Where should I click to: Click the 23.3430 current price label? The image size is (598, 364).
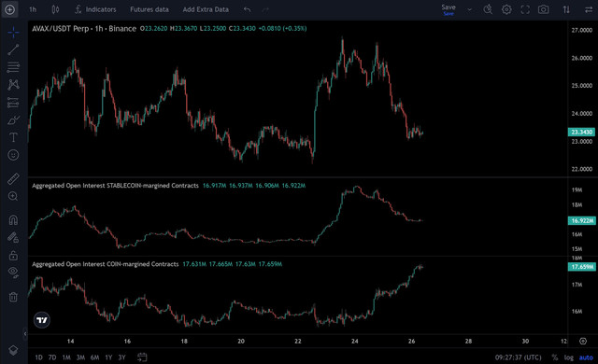coord(581,132)
